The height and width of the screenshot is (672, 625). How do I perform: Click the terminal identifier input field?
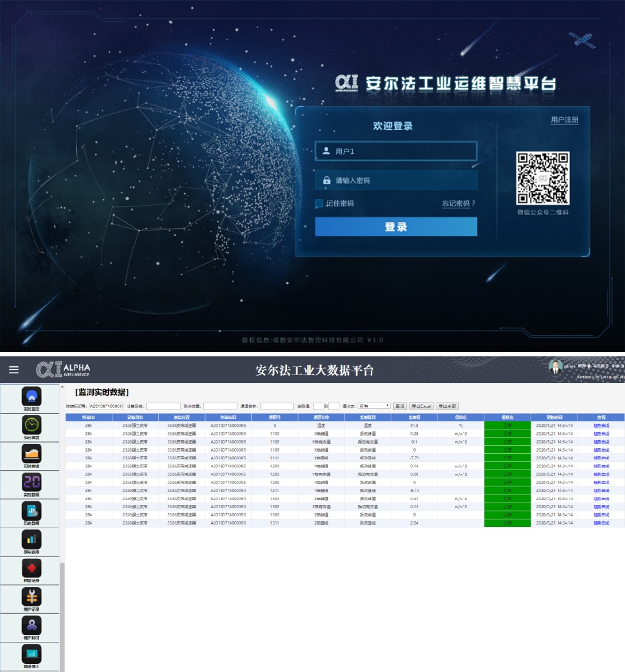[106, 406]
